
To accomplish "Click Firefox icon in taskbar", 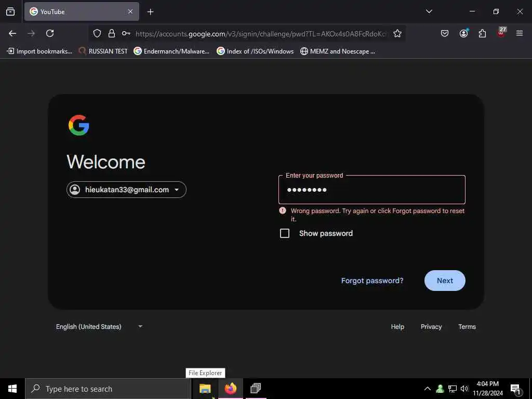I will click(230, 389).
